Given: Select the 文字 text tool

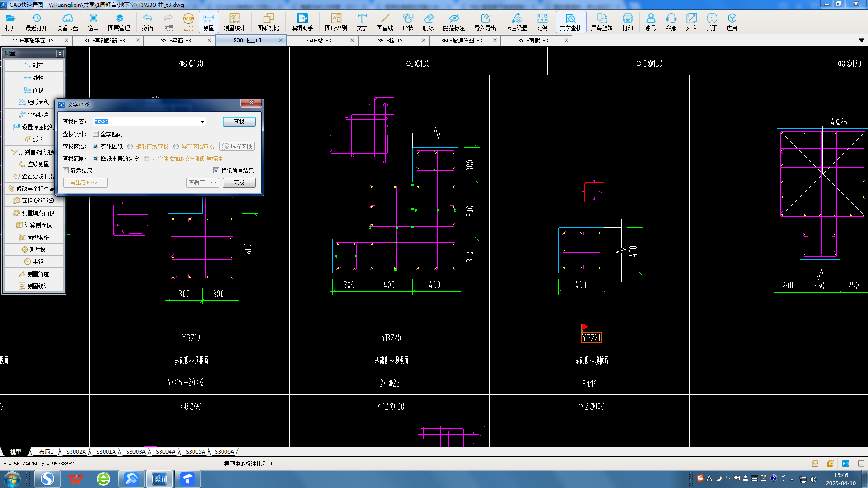Looking at the screenshot, I should click(x=362, y=22).
